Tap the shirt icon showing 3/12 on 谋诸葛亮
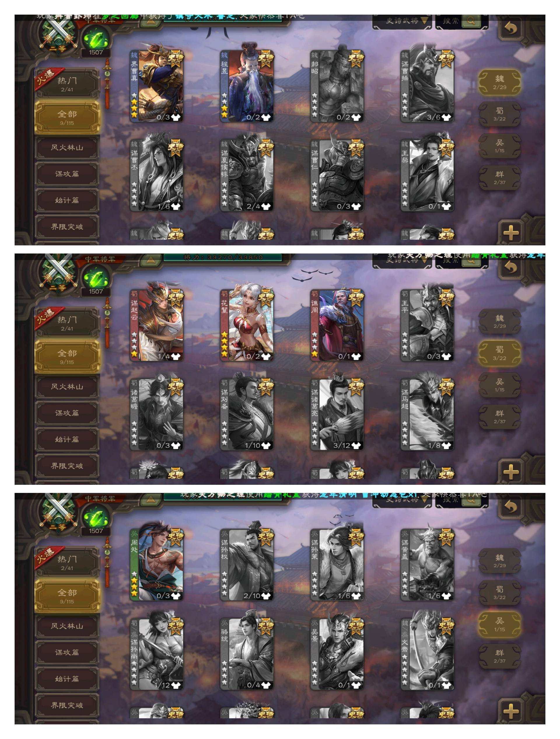Viewport: 560px width, 739px height. 356,445
